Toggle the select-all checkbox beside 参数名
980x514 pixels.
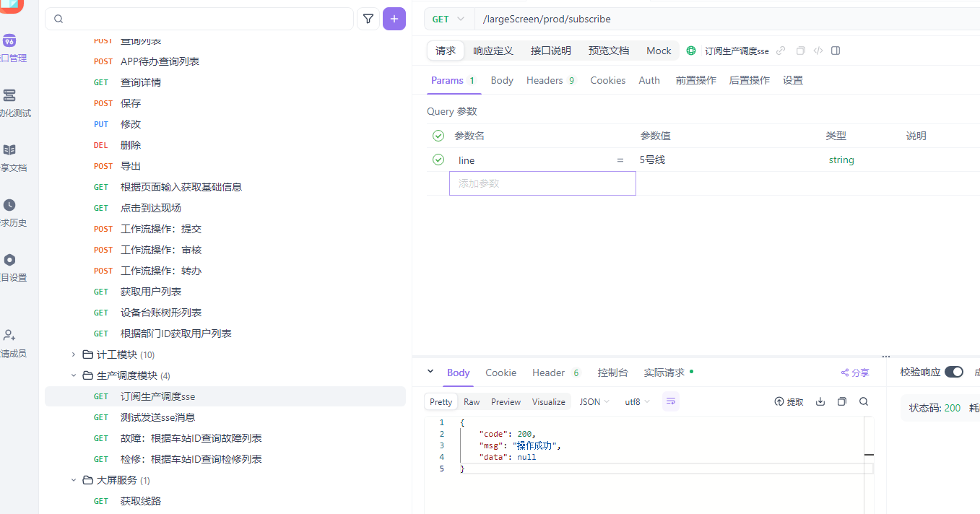[x=438, y=136]
